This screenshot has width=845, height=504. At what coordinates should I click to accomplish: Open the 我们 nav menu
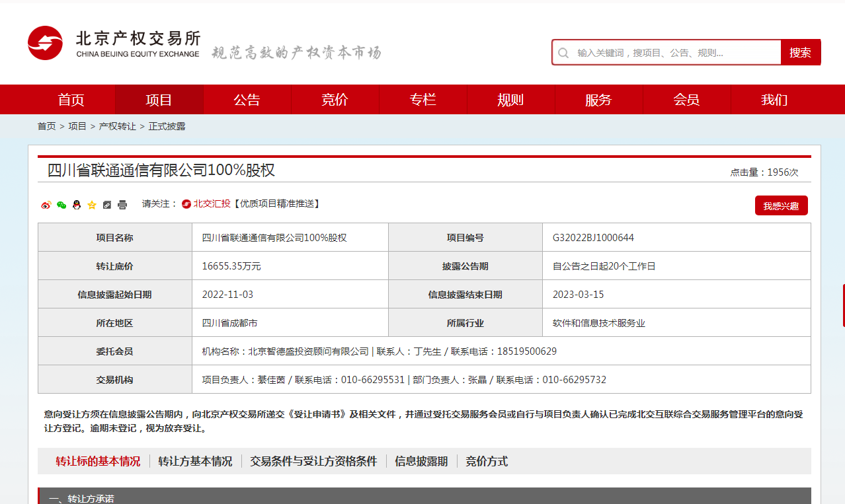click(775, 100)
